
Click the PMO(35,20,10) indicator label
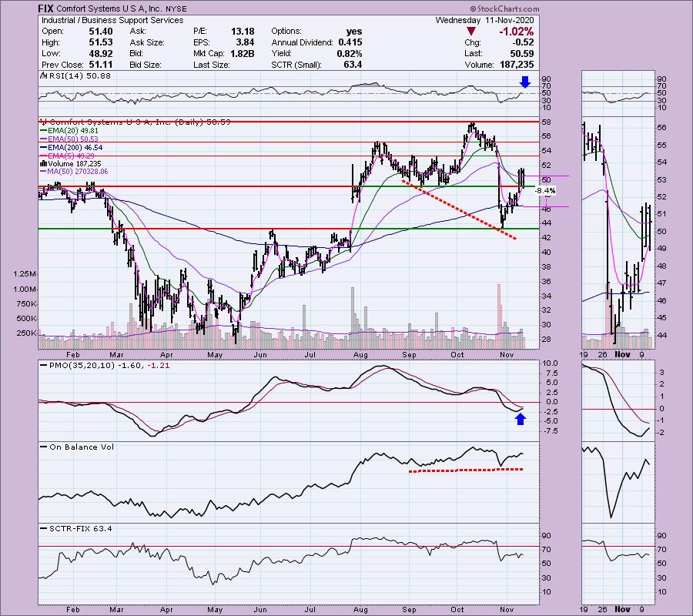pyautogui.click(x=105, y=366)
